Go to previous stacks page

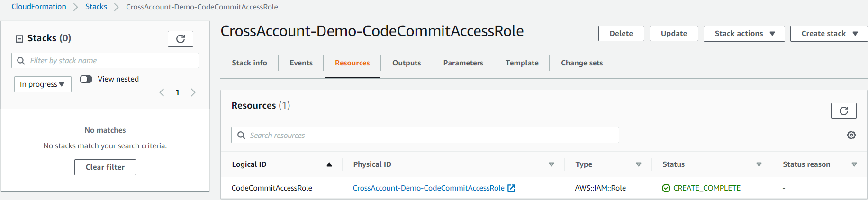point(162,92)
